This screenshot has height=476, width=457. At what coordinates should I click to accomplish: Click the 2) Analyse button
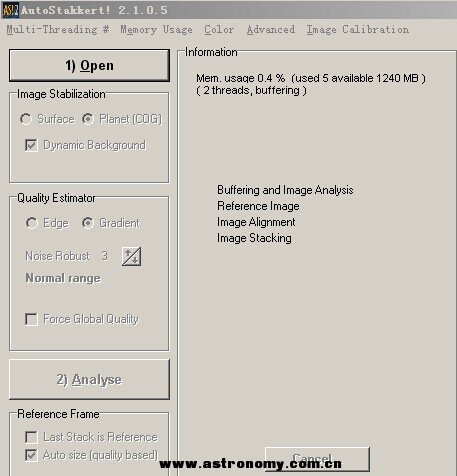coord(89,379)
